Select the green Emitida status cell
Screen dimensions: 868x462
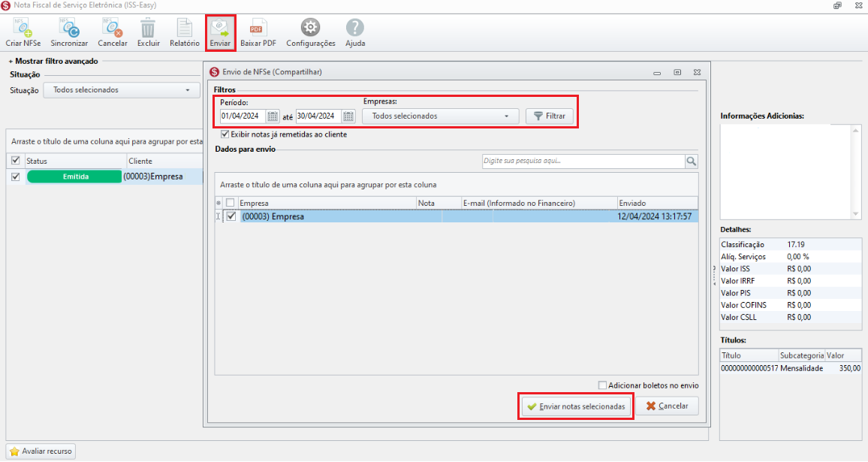pos(74,177)
